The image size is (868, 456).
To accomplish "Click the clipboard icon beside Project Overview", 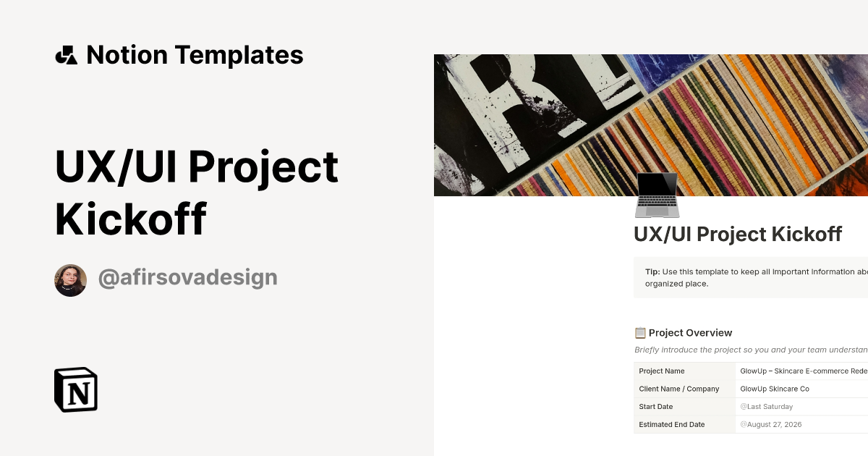I will [639, 332].
